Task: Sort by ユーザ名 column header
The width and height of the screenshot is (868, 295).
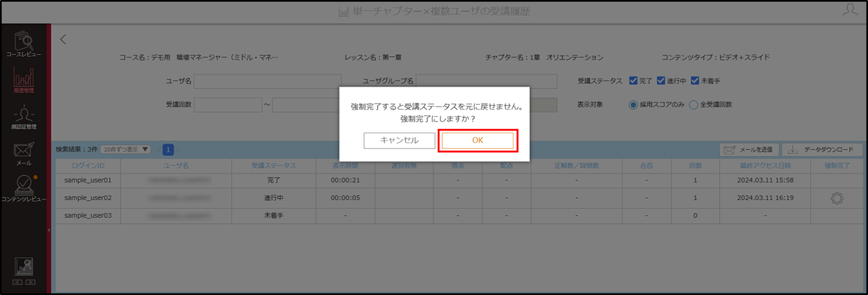Action: [x=176, y=165]
